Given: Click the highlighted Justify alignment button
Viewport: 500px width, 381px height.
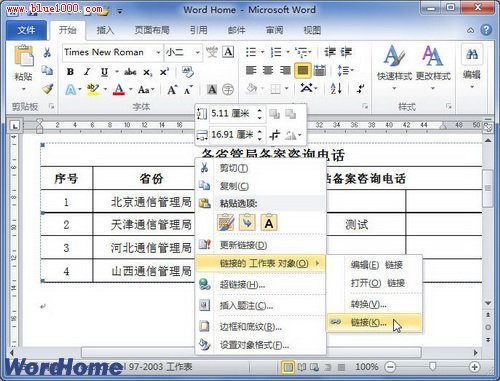Looking at the screenshot, I should 303,70.
